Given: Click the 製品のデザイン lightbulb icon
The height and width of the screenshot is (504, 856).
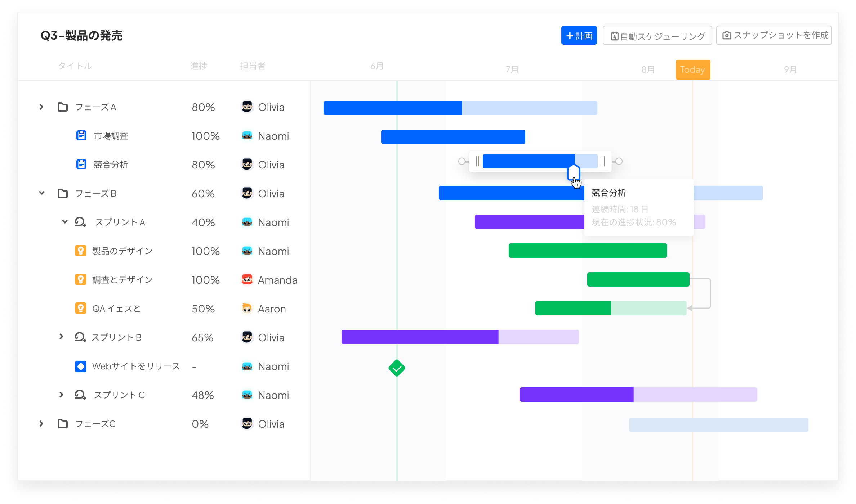Looking at the screenshot, I should click(x=81, y=251).
